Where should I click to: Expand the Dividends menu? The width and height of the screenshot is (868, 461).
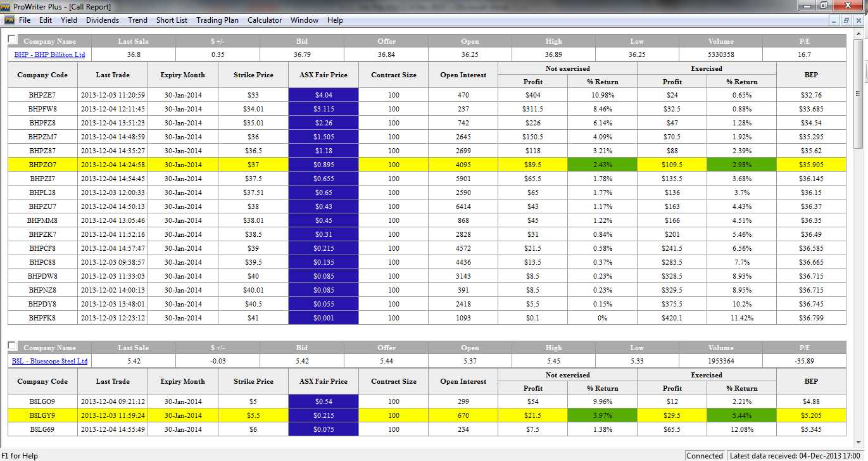pyautogui.click(x=103, y=20)
